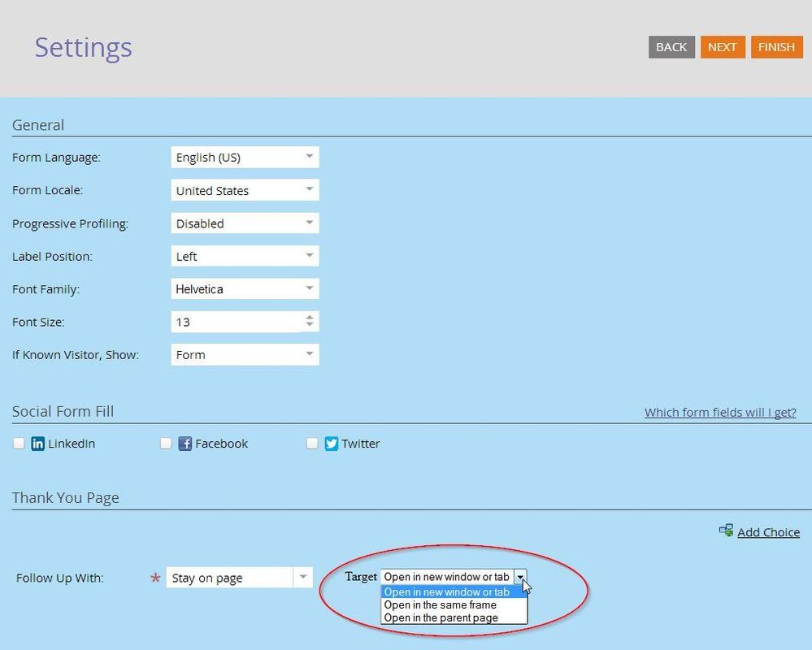The image size is (812, 650).
Task: Click the Add Choice link
Action: [768, 532]
